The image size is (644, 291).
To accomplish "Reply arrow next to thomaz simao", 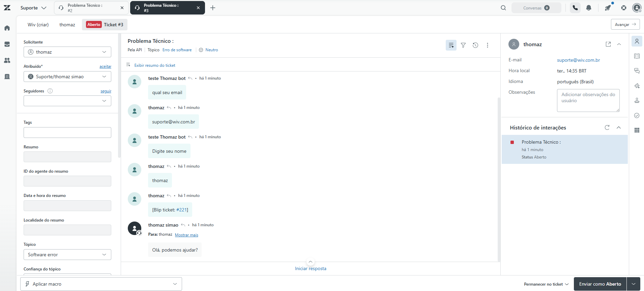I will (183, 225).
